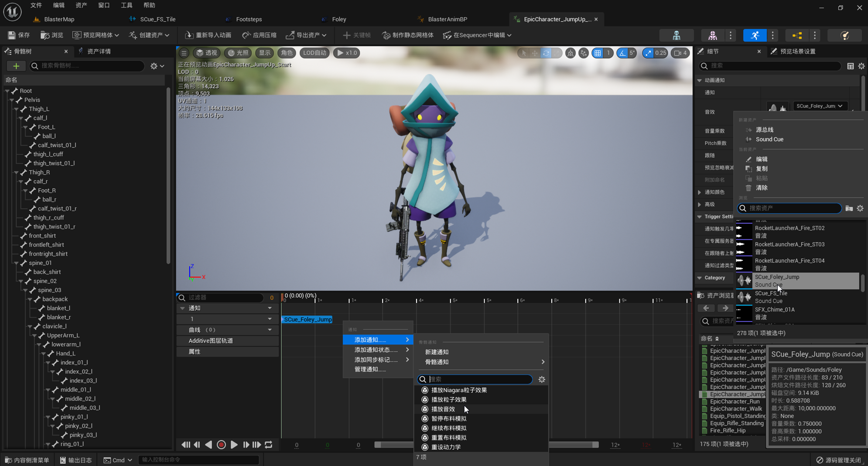The image size is (868, 466).
Task: Open the Animation Blueprint mode icon
Action: [797, 35]
